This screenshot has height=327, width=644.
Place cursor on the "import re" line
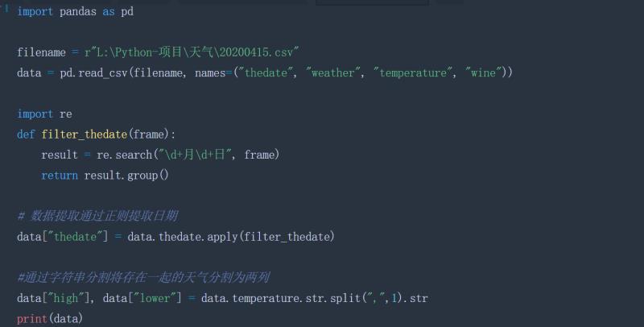pyautogui.click(x=44, y=114)
